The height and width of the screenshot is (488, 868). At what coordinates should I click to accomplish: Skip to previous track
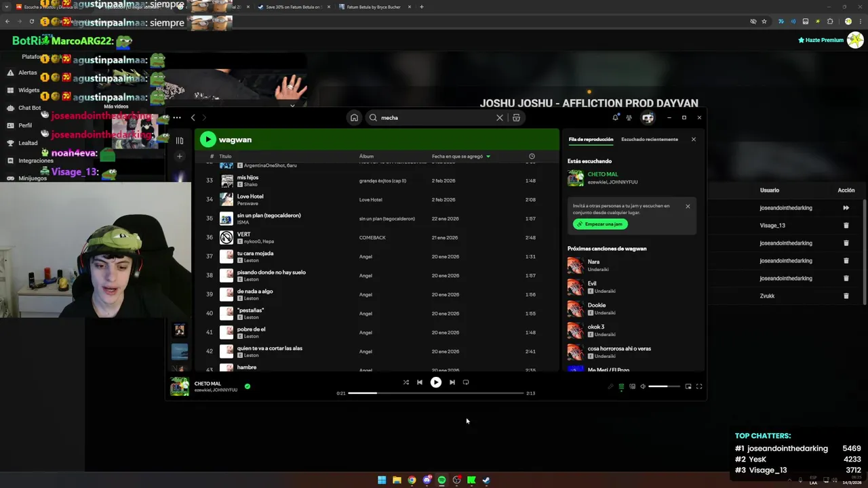click(x=420, y=382)
